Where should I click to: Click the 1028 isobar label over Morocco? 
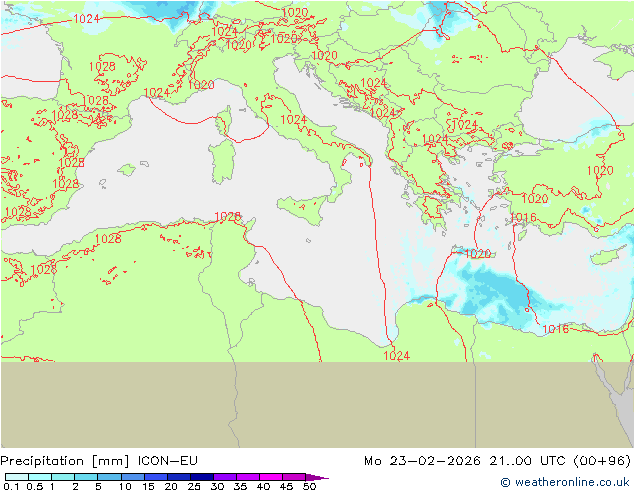[43, 269]
